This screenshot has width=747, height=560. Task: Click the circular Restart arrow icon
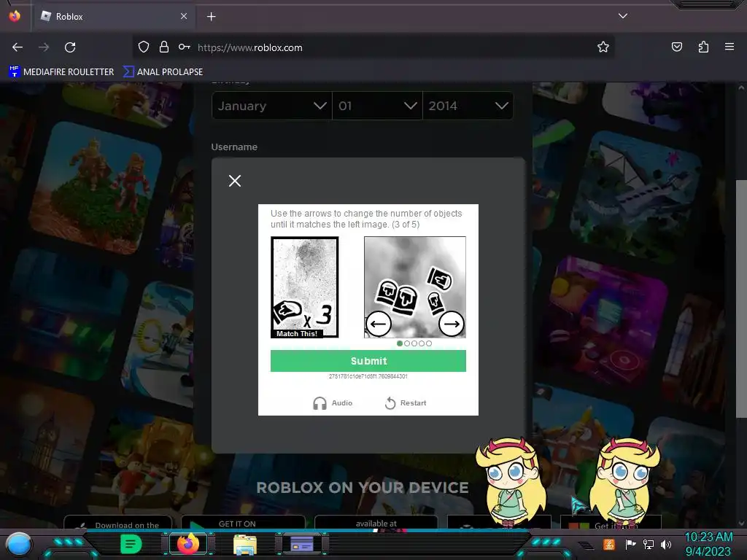point(390,403)
